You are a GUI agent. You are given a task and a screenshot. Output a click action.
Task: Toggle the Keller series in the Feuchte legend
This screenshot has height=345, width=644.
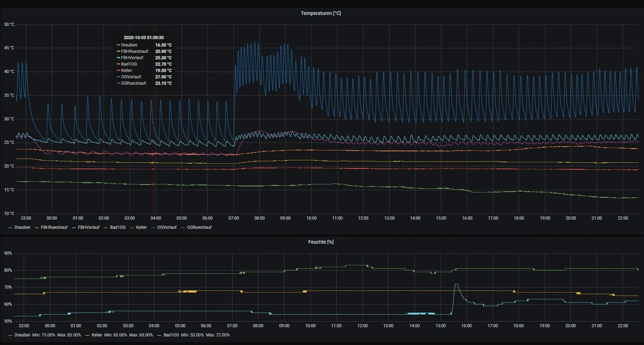(97, 335)
